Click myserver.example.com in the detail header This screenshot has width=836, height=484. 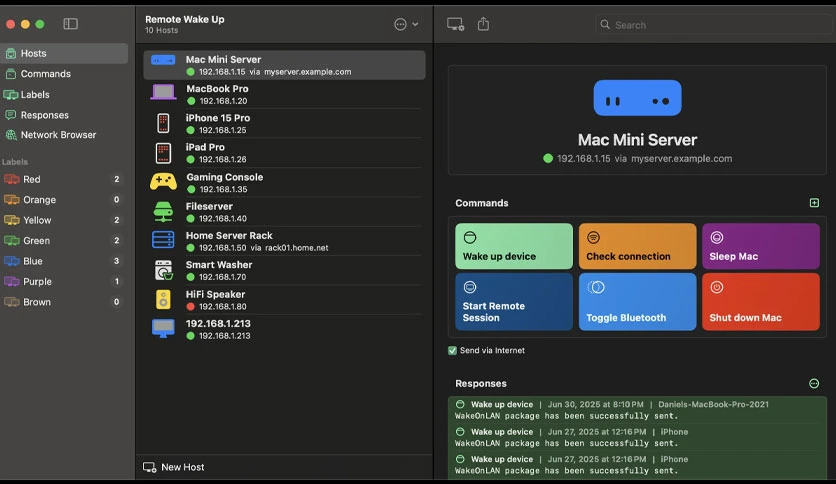coord(681,158)
